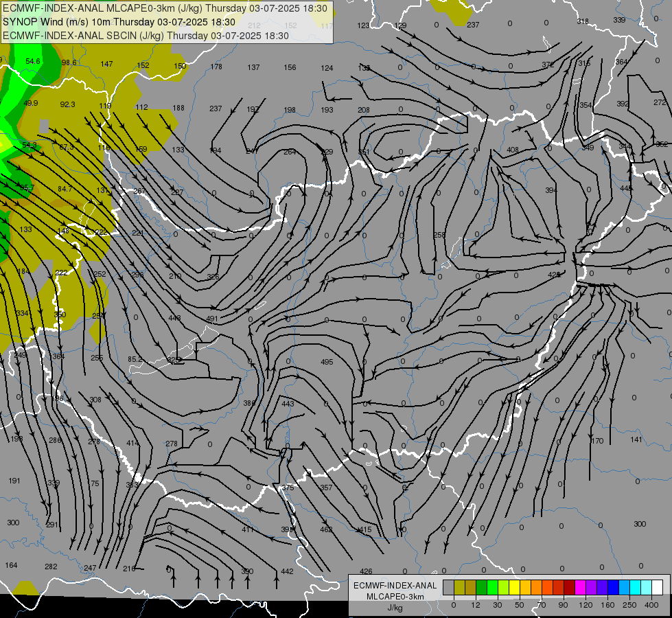Click the map value '85.2'
The height and width of the screenshot is (618, 672).
pos(135,359)
